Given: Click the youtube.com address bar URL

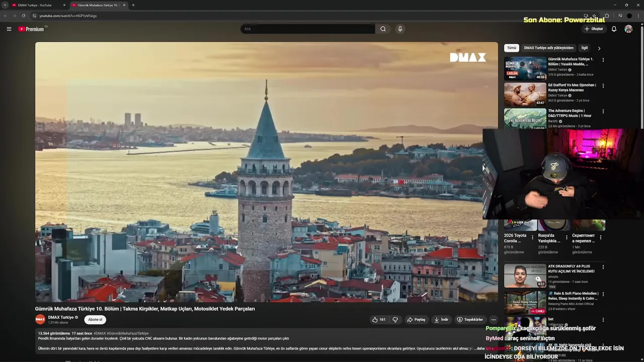Looking at the screenshot, I should point(68,16).
